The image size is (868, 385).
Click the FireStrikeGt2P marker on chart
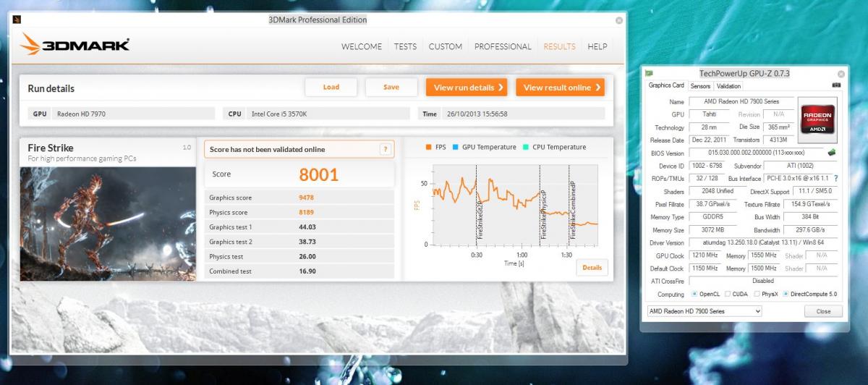tap(479, 219)
